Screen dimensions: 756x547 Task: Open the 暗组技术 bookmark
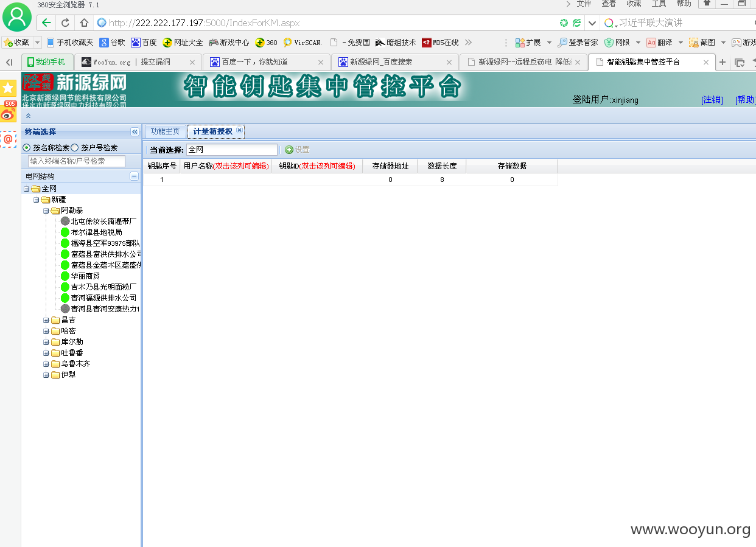396,43
